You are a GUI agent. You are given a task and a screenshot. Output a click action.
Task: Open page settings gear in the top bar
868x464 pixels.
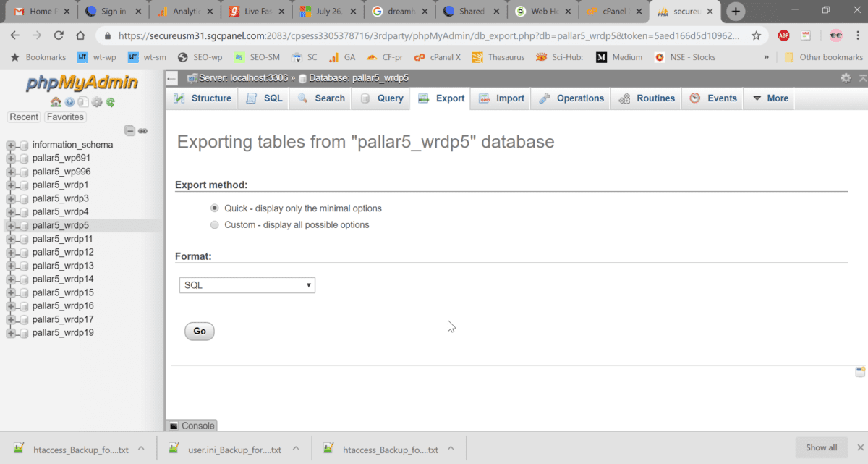(x=846, y=78)
